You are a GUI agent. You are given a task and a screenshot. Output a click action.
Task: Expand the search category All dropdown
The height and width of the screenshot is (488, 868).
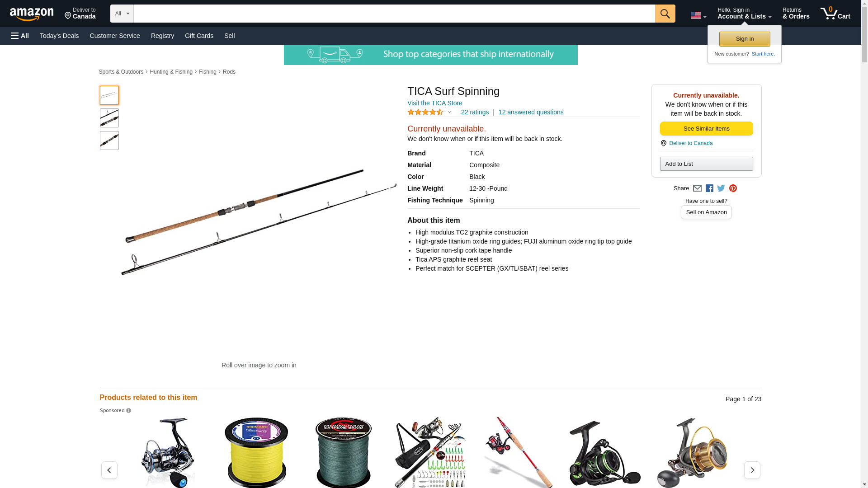pos(122,14)
